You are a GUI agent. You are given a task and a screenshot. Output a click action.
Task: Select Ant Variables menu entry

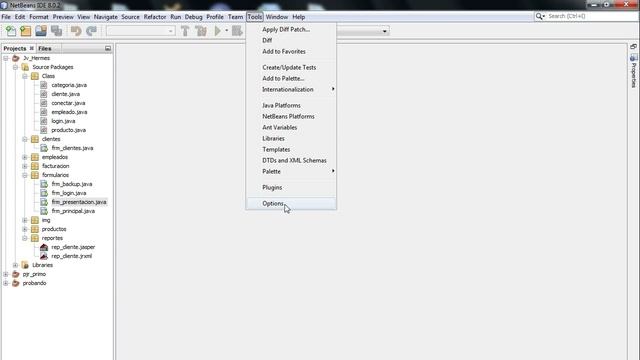(291, 127)
